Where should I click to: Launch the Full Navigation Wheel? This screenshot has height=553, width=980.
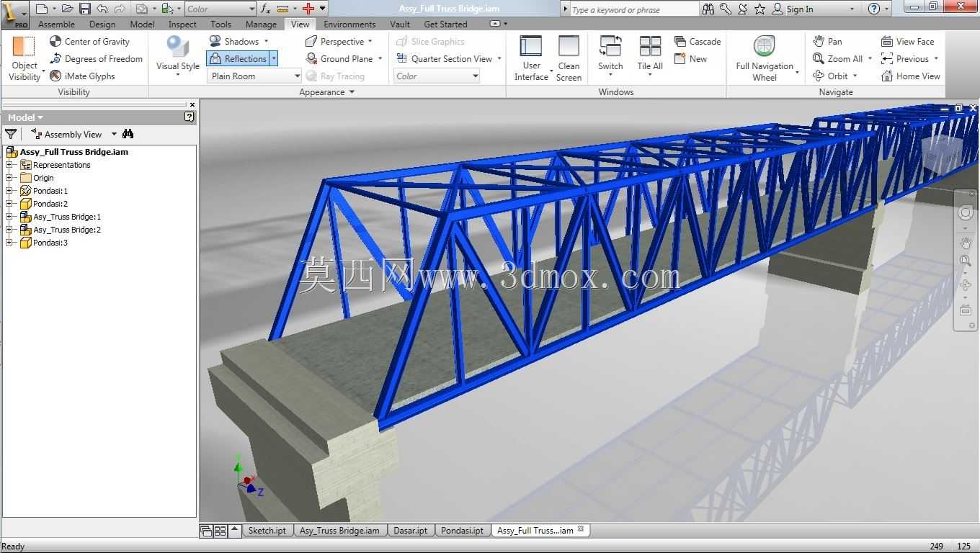click(x=765, y=58)
